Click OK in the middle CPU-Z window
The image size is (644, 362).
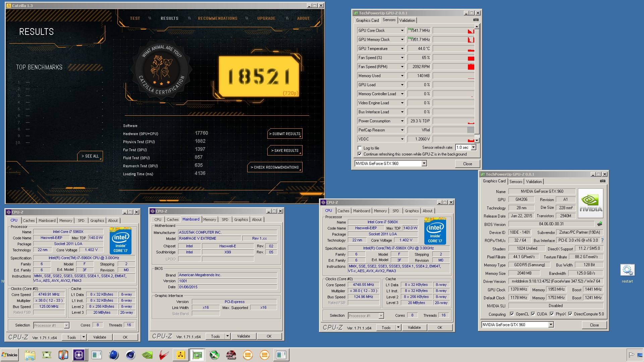point(269,337)
